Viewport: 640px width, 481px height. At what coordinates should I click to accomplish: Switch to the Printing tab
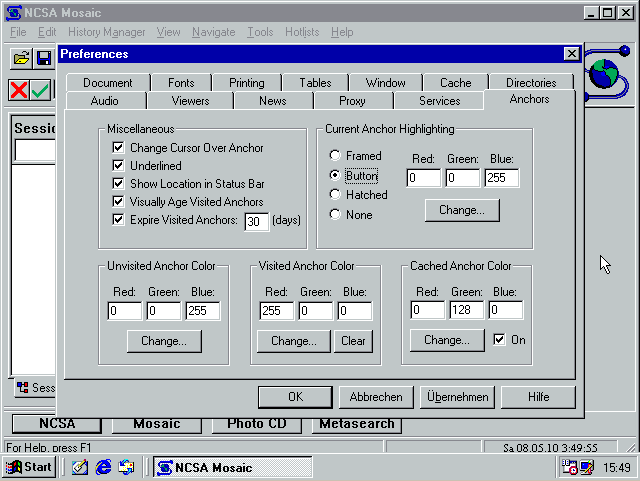point(247,82)
